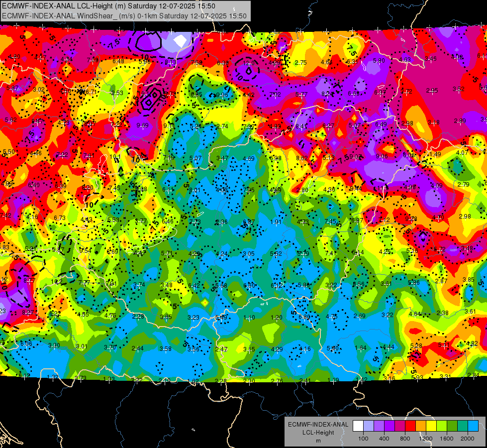The height and width of the screenshot is (448, 487).
Task: Click the 1.10 wind shear value
Action: (x=249, y=318)
